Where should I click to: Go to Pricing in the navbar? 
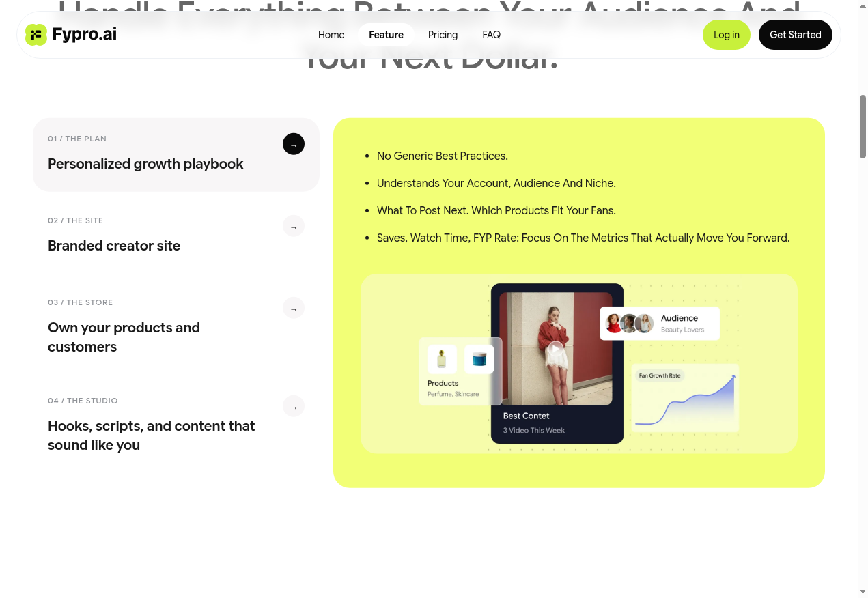click(x=443, y=35)
